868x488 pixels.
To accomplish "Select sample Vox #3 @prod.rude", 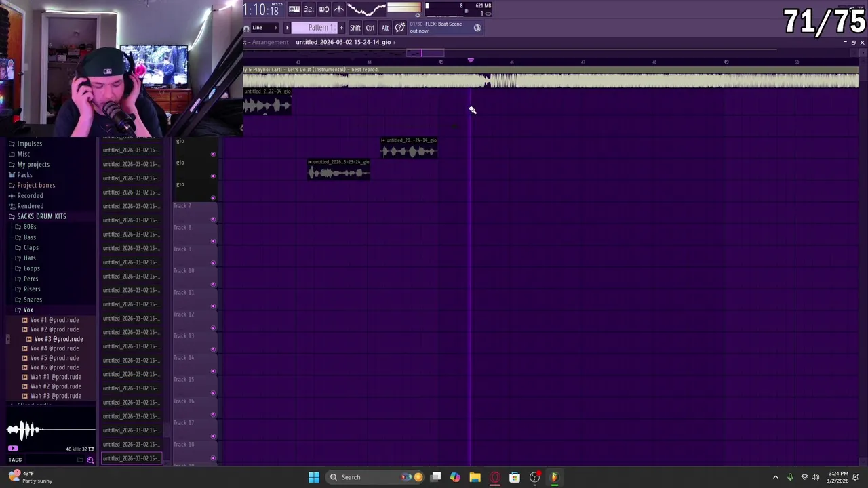I will coord(58,339).
